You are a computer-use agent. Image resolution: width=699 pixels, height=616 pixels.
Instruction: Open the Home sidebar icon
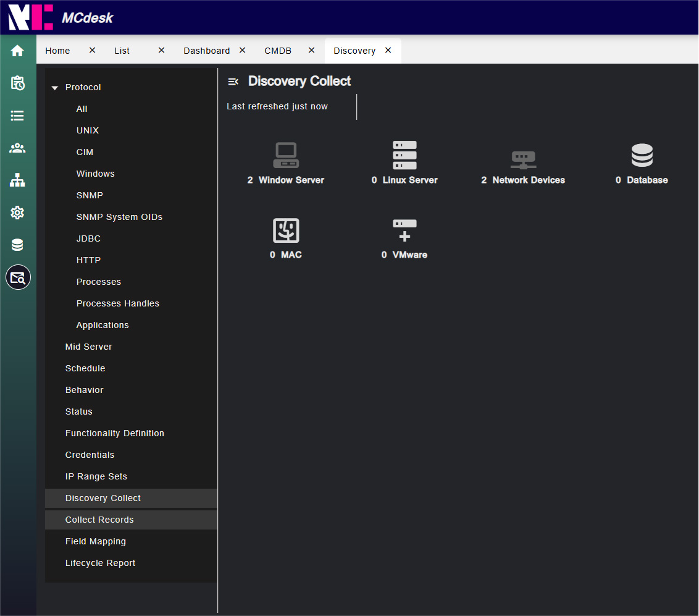(x=17, y=51)
